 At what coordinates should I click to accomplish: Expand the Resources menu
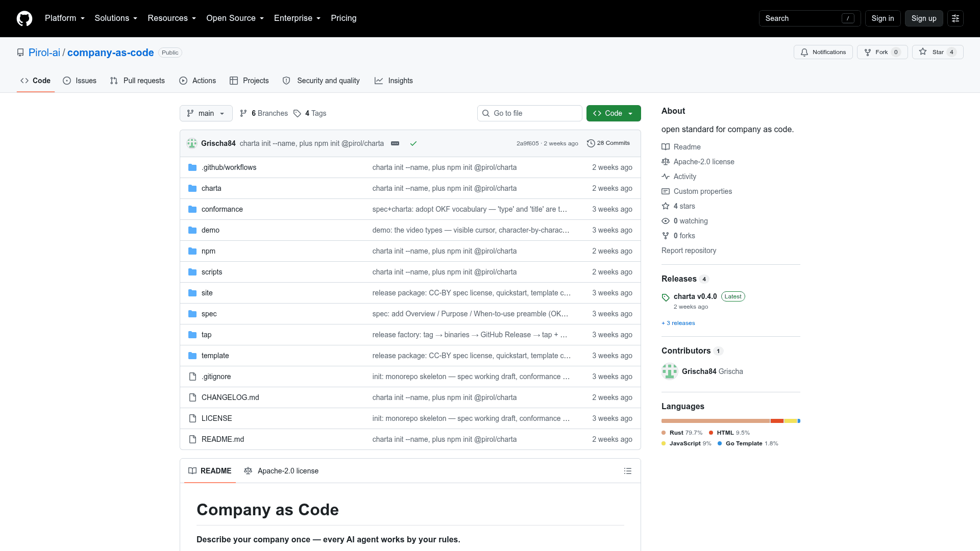click(171, 18)
